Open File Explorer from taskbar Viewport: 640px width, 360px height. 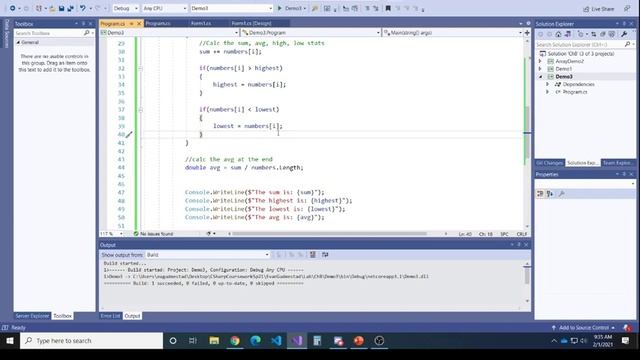click(214, 340)
